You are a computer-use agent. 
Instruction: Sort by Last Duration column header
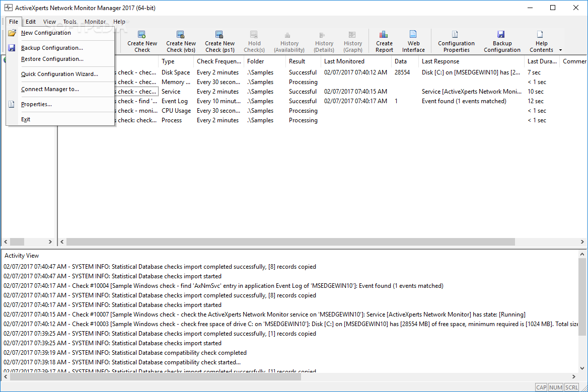coord(542,61)
